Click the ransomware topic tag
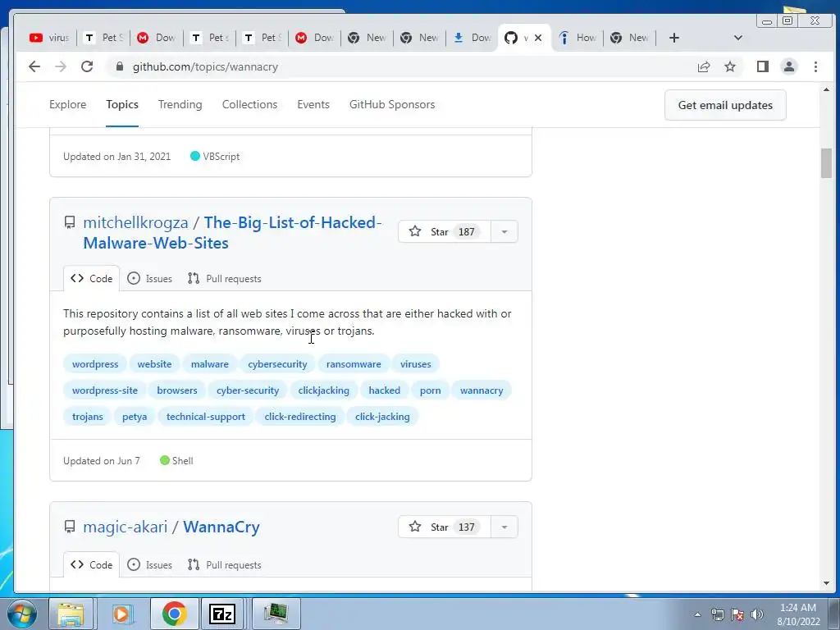This screenshot has width=840, height=630. [x=354, y=363]
